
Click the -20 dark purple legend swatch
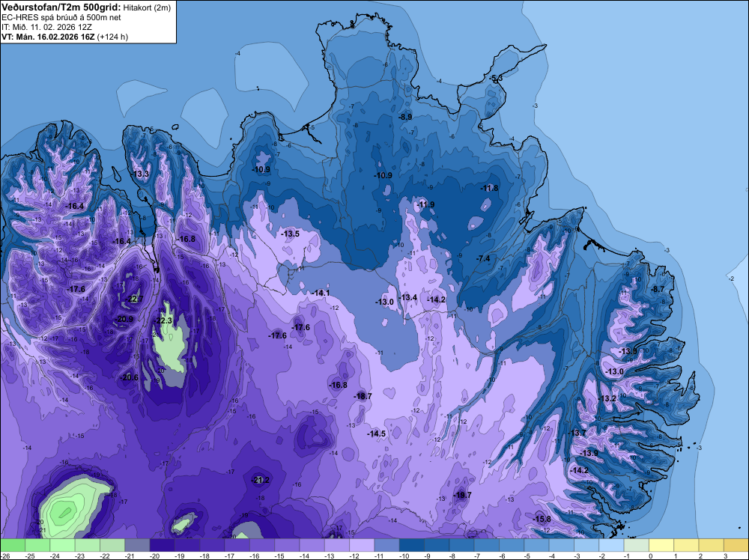[x=162, y=545]
